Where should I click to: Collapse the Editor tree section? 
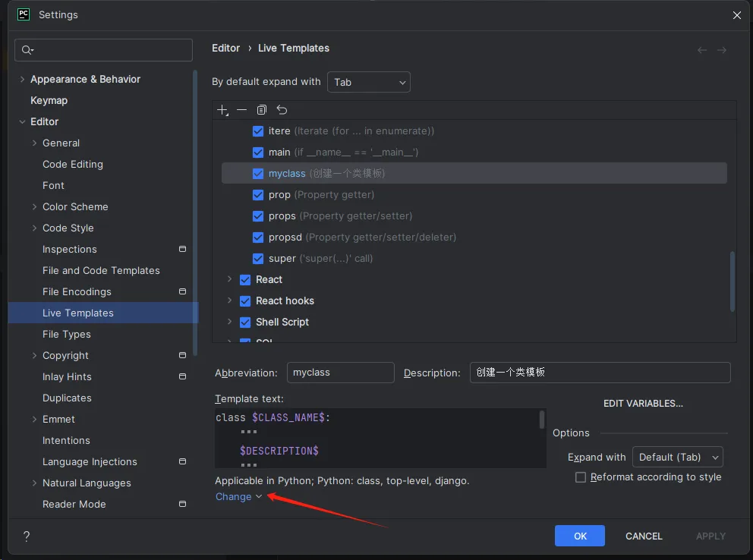coord(22,122)
